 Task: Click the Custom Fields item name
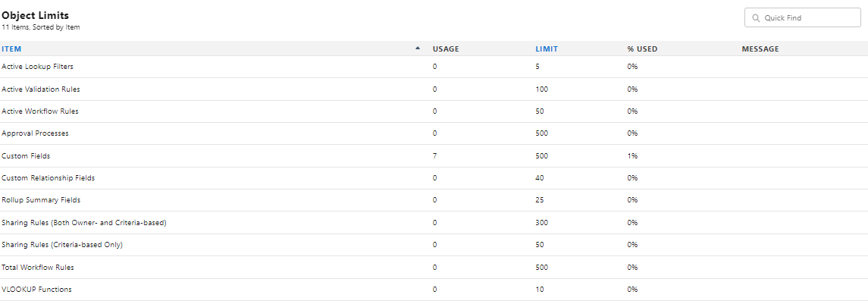(x=26, y=155)
